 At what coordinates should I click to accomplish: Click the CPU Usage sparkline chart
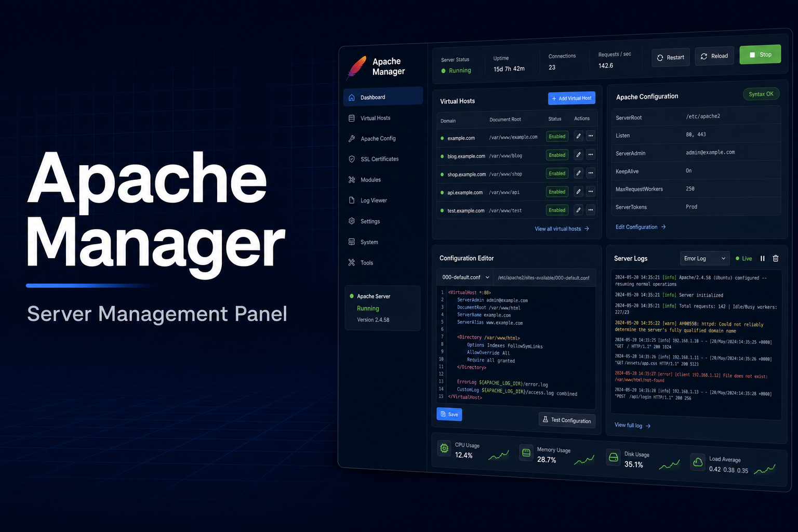coord(499,456)
